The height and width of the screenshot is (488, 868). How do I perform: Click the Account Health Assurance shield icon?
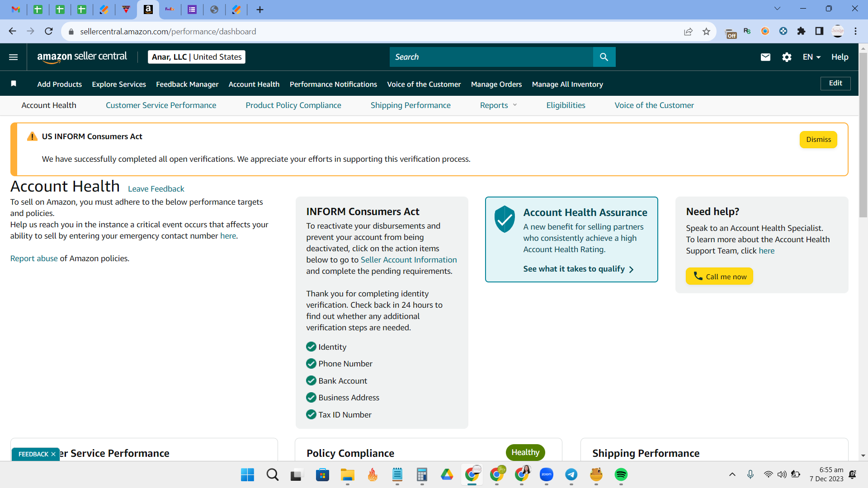coord(505,219)
